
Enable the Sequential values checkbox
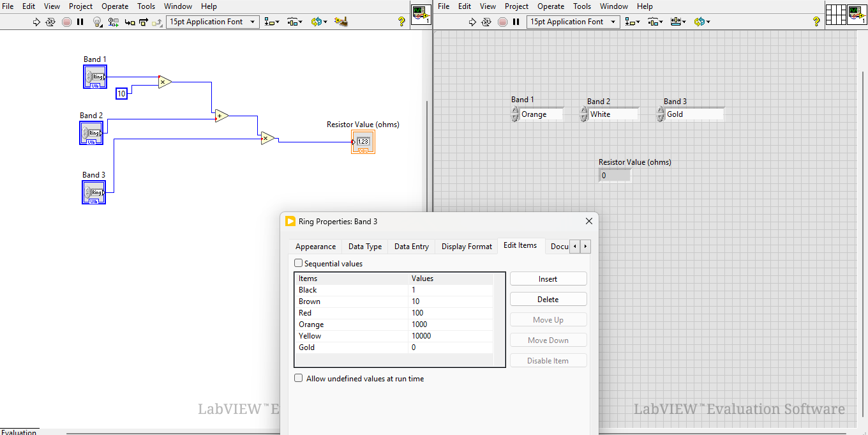point(298,263)
